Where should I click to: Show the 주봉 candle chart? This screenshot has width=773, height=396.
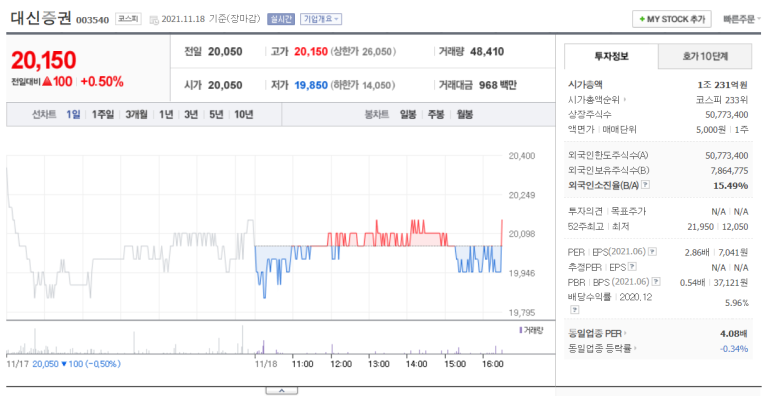pyautogui.click(x=436, y=114)
